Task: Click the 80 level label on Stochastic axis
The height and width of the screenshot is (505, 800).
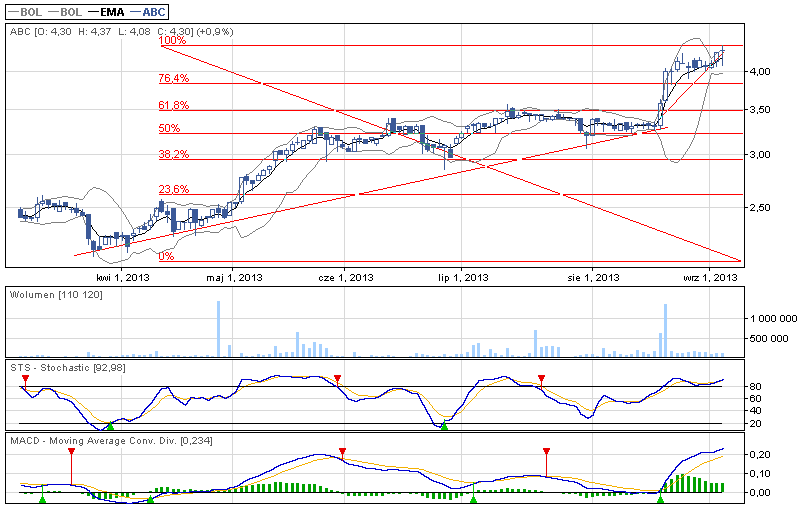Action: (x=756, y=387)
